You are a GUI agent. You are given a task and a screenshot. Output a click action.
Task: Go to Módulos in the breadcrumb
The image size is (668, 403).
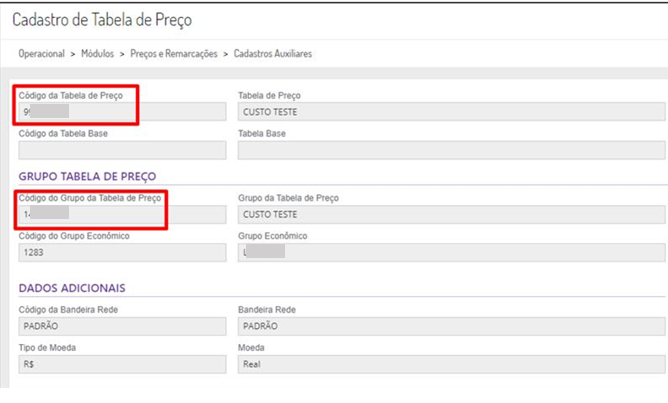coord(97,54)
